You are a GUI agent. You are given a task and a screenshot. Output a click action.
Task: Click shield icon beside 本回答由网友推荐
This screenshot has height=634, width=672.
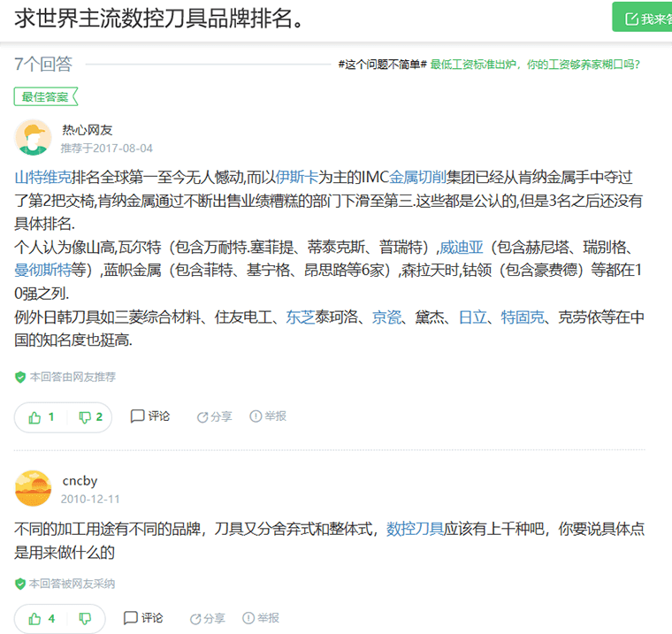point(20,378)
